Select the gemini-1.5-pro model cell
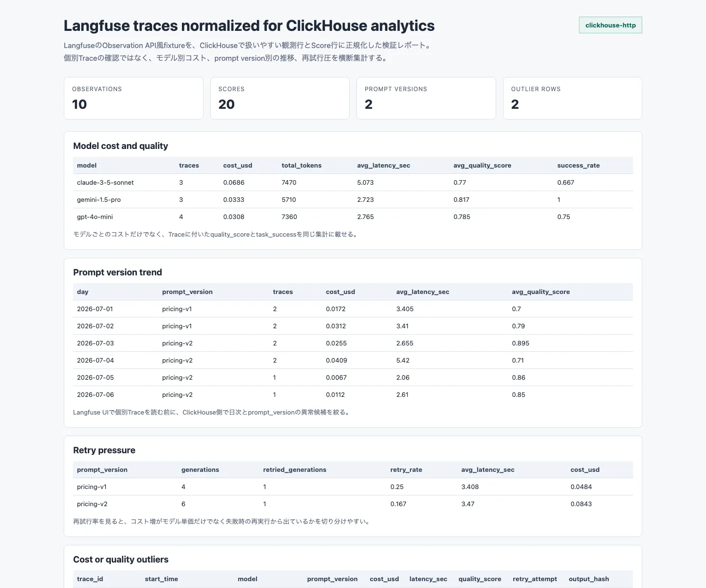 99,200
